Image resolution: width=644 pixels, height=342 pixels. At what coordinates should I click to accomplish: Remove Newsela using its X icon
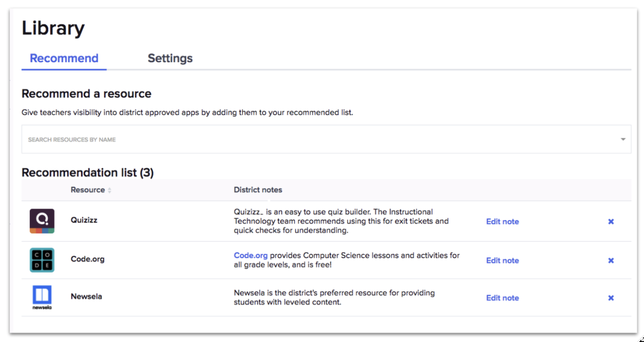(x=611, y=297)
